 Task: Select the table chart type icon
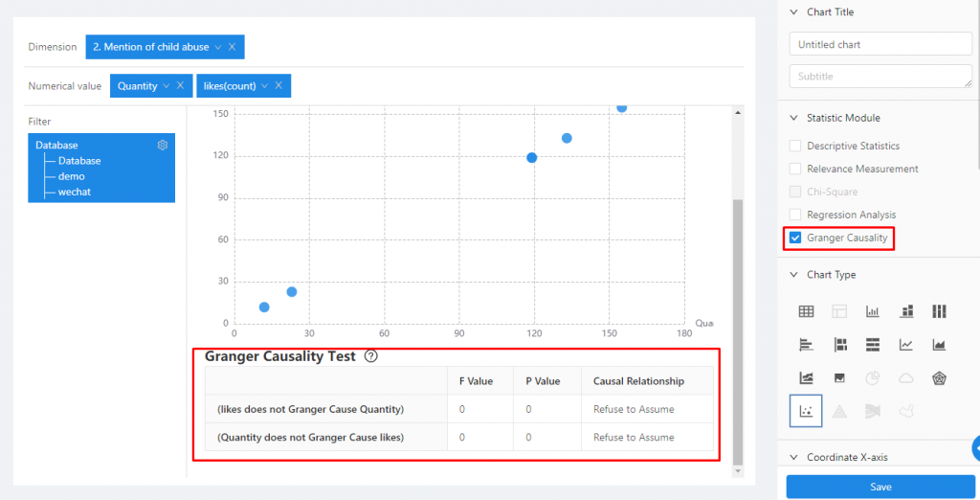click(x=806, y=311)
